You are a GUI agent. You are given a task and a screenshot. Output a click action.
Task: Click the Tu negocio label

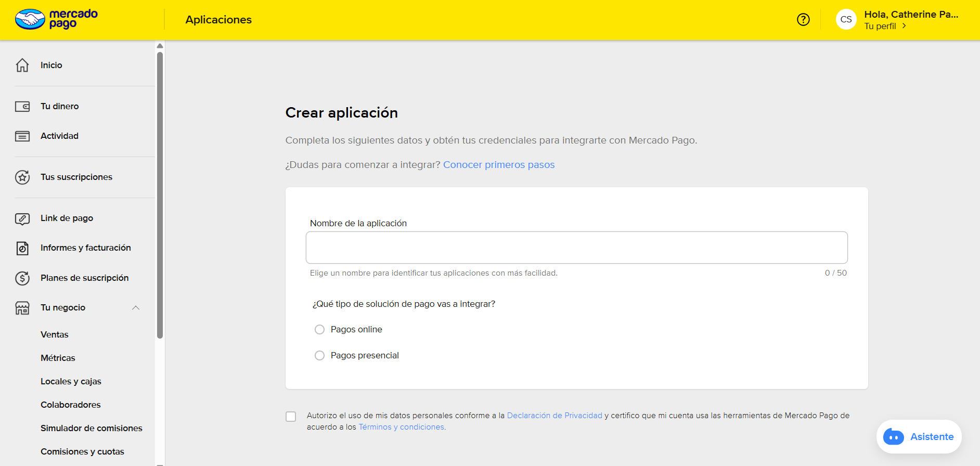click(x=63, y=307)
